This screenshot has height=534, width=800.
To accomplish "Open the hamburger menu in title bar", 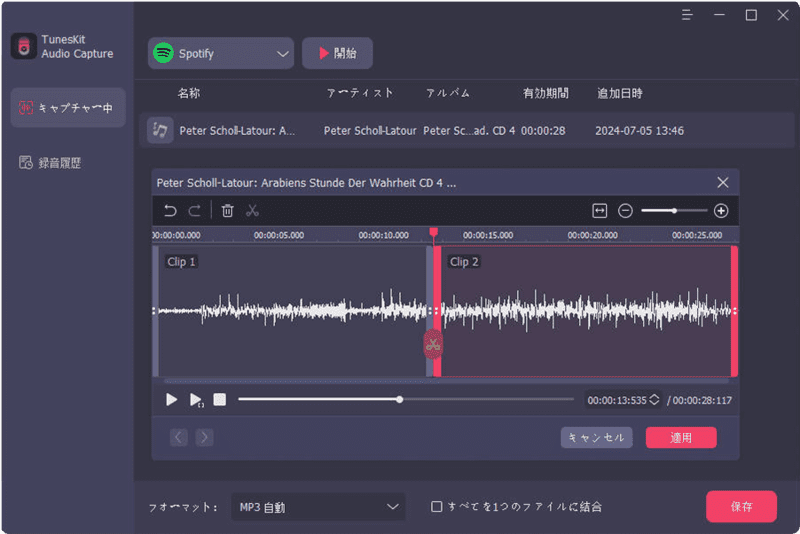I will pos(687,15).
